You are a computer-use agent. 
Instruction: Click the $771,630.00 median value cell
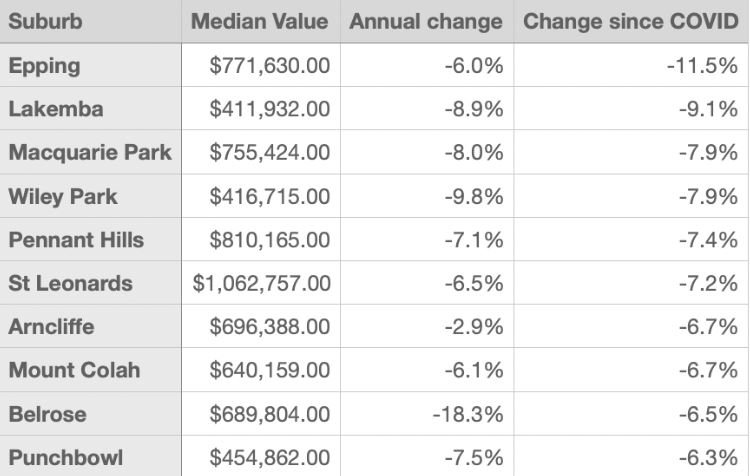click(x=270, y=65)
